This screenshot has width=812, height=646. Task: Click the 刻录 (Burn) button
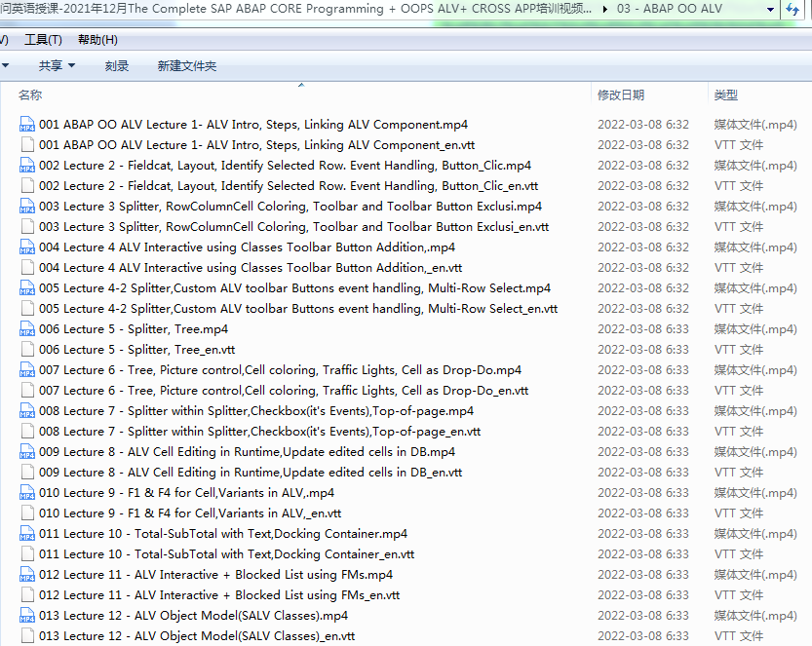coord(117,65)
